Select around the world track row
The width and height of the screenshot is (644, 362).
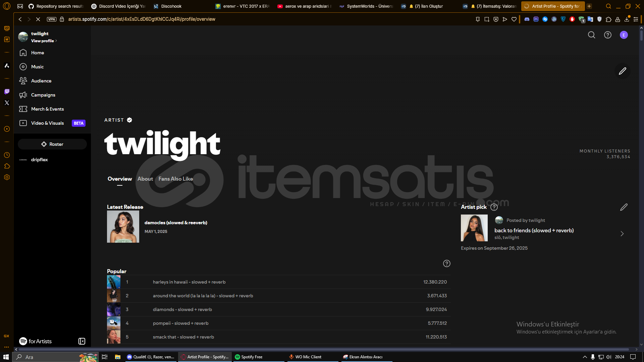(279, 296)
